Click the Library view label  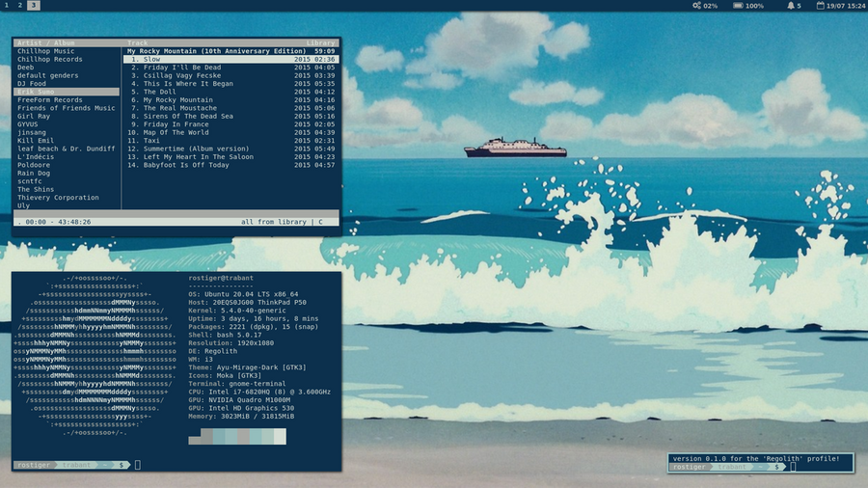(320, 43)
